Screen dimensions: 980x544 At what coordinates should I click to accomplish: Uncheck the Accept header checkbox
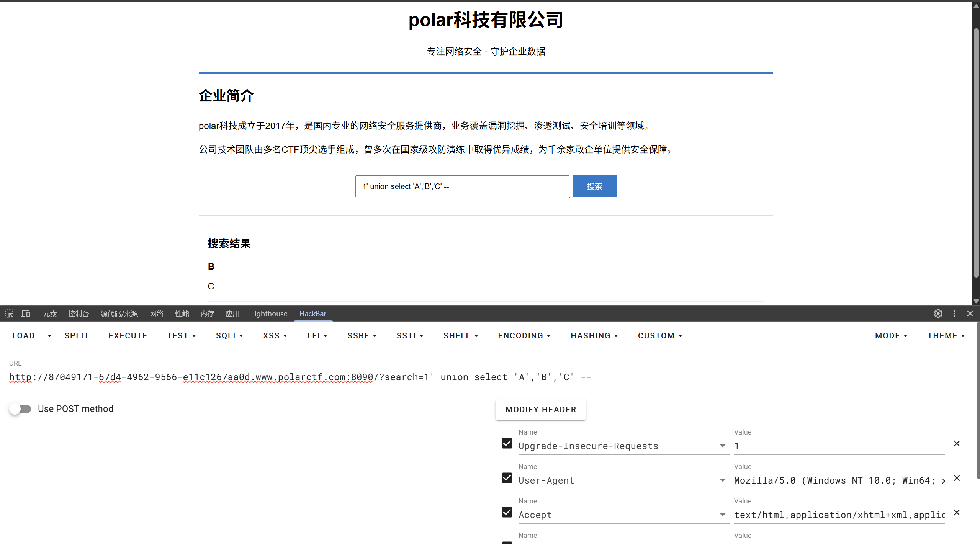tap(507, 512)
